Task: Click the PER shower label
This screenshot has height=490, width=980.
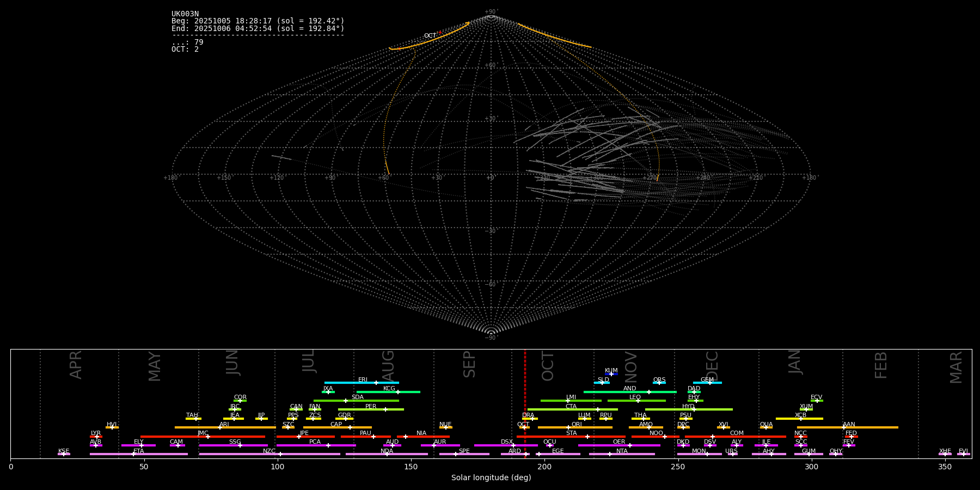Action: [371, 407]
